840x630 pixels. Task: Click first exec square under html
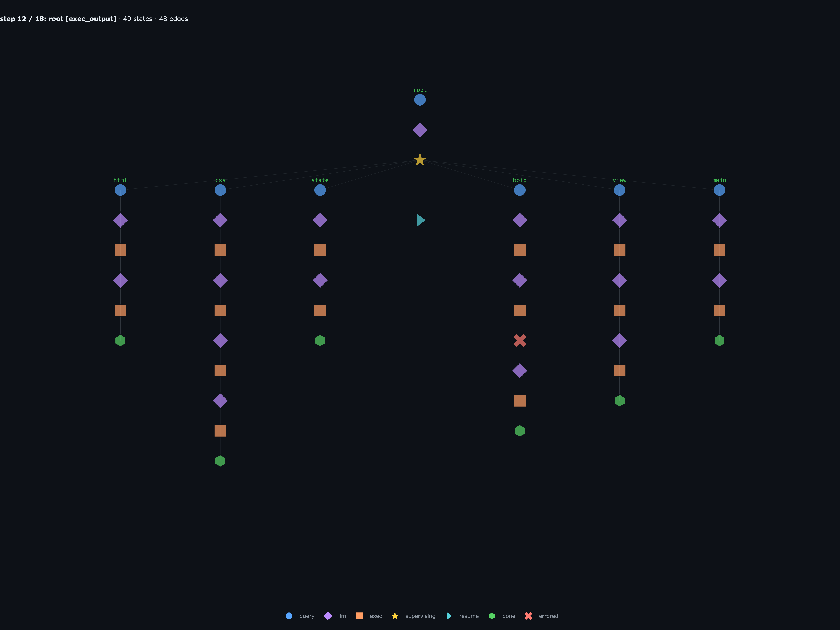pos(120,250)
